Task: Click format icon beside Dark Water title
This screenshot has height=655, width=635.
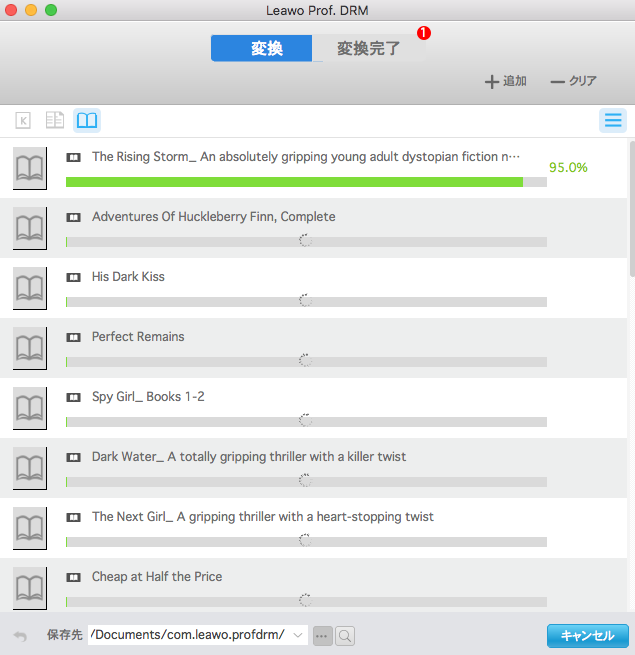Action: coord(74,457)
